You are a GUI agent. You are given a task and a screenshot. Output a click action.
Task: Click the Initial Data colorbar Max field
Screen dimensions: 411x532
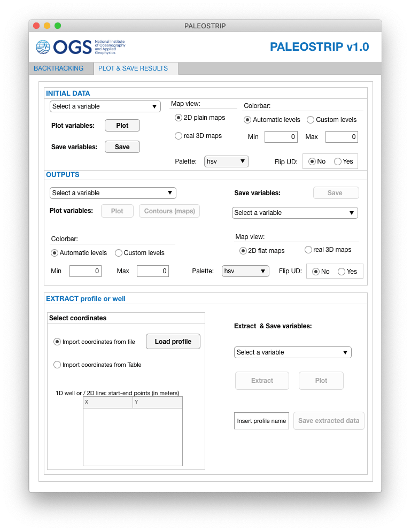click(x=342, y=137)
